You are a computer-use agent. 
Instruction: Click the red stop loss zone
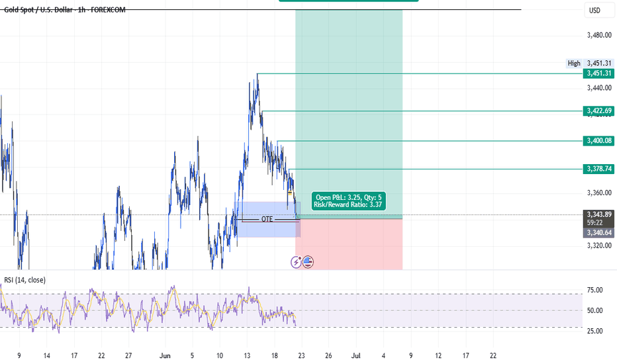pyautogui.click(x=349, y=244)
